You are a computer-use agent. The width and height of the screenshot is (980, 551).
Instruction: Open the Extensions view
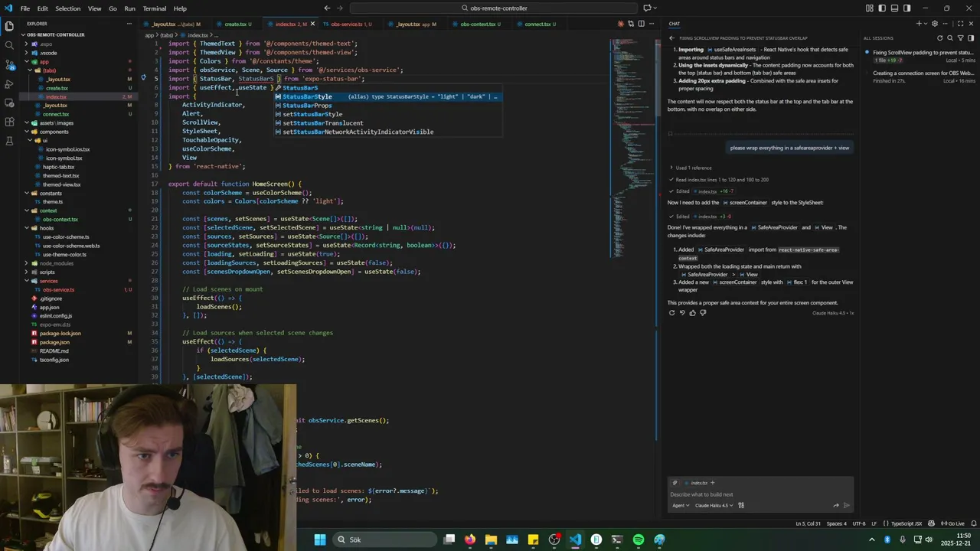[9, 122]
